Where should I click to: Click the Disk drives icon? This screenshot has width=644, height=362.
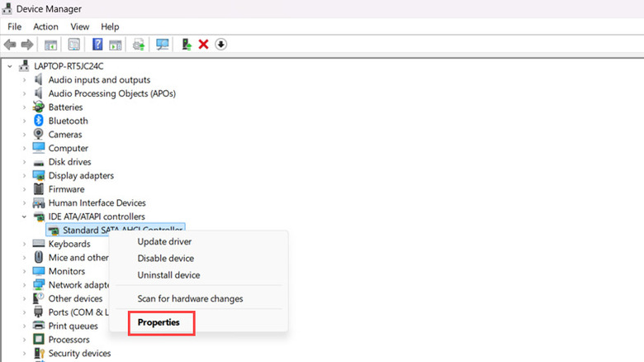39,163
